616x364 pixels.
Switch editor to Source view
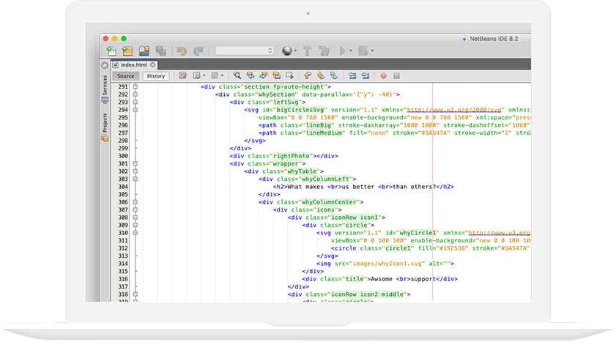tap(126, 76)
